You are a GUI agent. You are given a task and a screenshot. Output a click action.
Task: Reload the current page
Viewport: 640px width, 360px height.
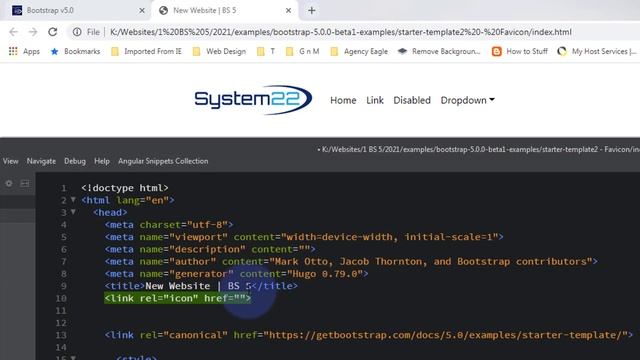click(53, 32)
